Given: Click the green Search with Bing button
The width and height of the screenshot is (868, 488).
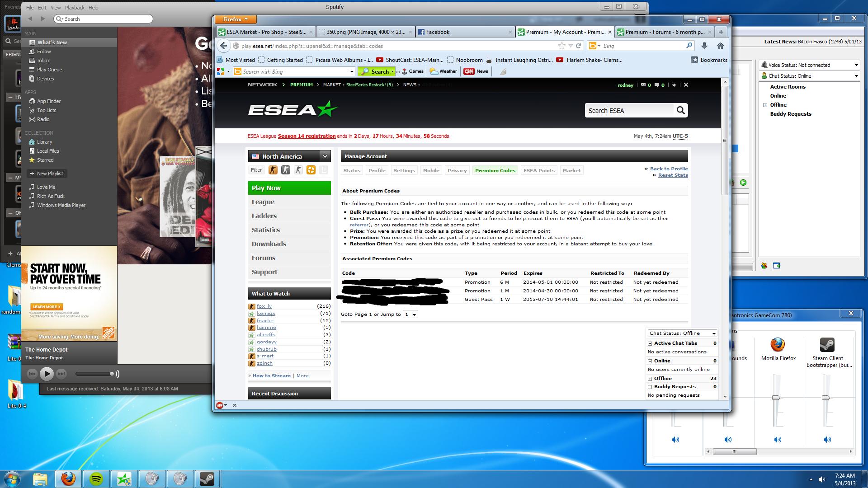Looking at the screenshot, I should tap(377, 71).
